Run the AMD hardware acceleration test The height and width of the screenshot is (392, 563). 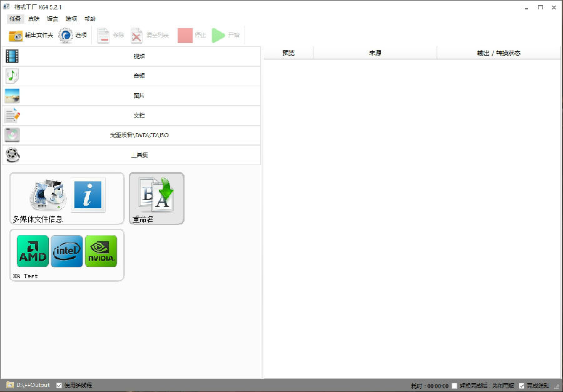32,251
